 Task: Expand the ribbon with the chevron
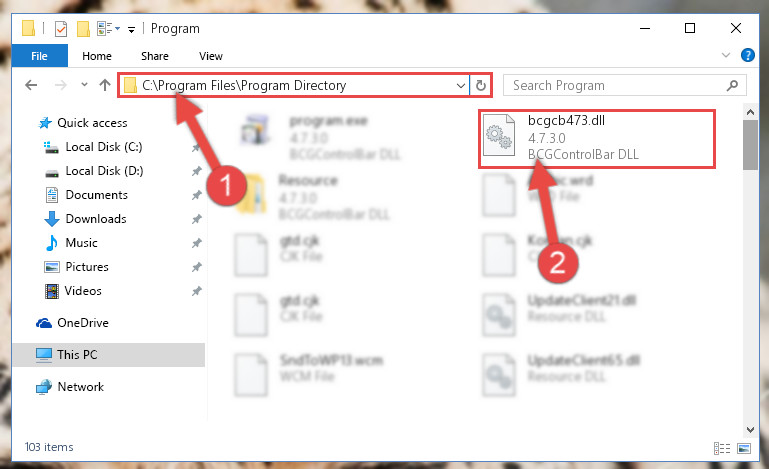click(726, 55)
